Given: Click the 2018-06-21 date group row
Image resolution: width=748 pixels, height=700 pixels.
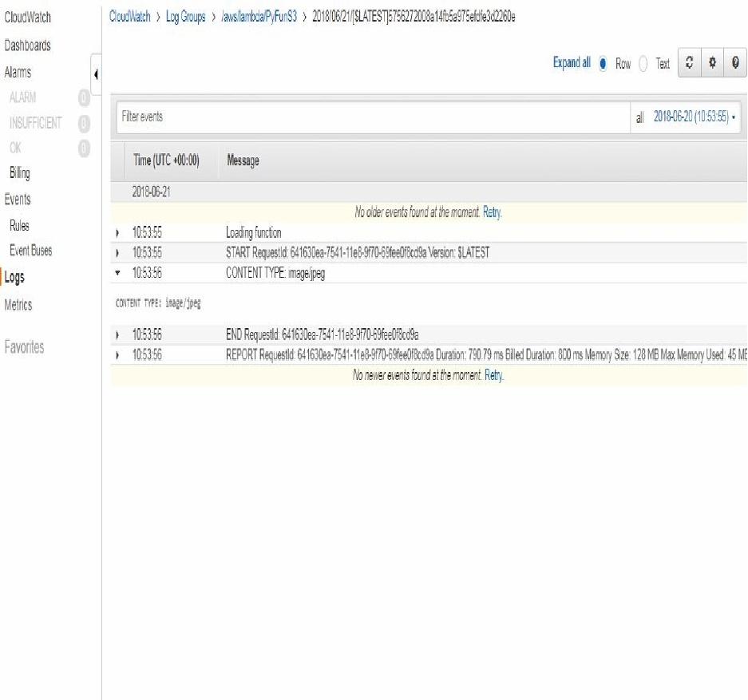Looking at the screenshot, I should pos(429,192).
